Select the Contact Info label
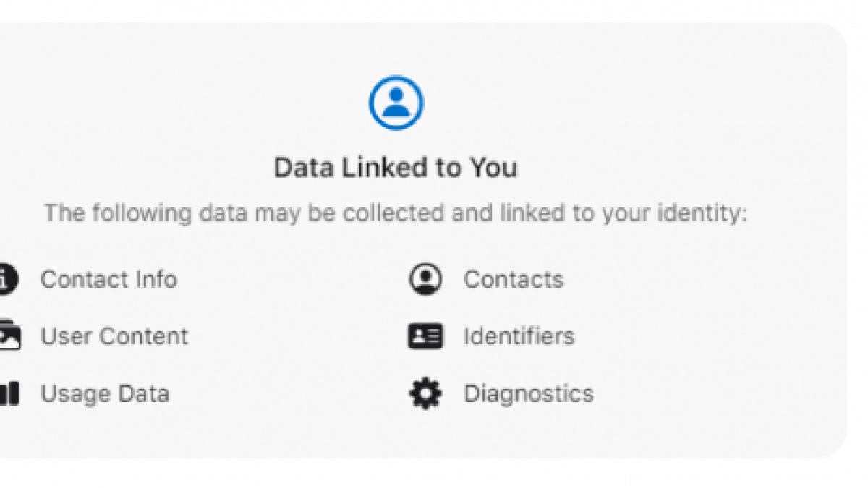Screen dimensions: 868x488 pos(109,279)
